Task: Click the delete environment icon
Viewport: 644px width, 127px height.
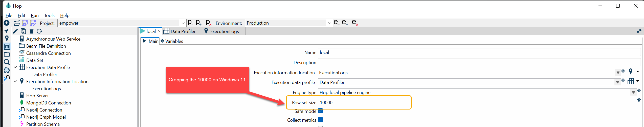Action: (355, 23)
